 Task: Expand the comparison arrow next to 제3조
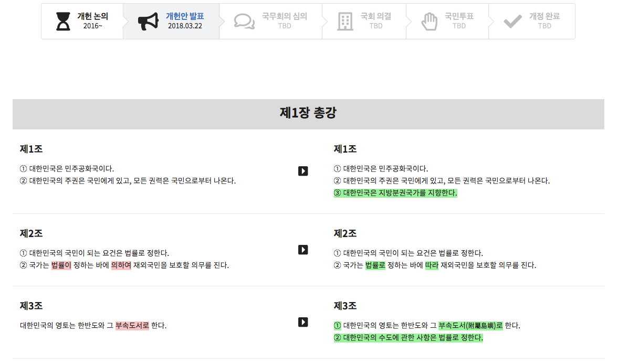click(x=303, y=323)
